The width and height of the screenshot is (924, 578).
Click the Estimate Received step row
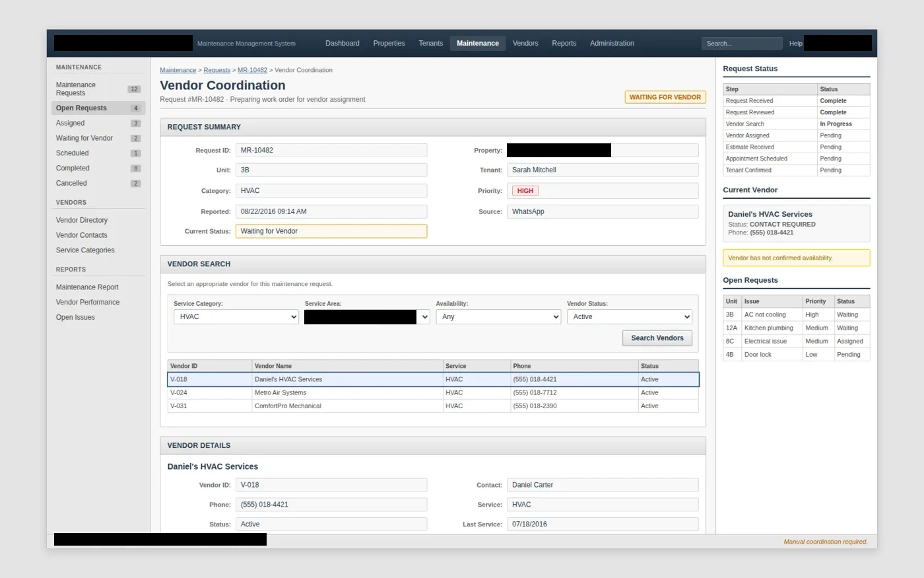pos(797,147)
